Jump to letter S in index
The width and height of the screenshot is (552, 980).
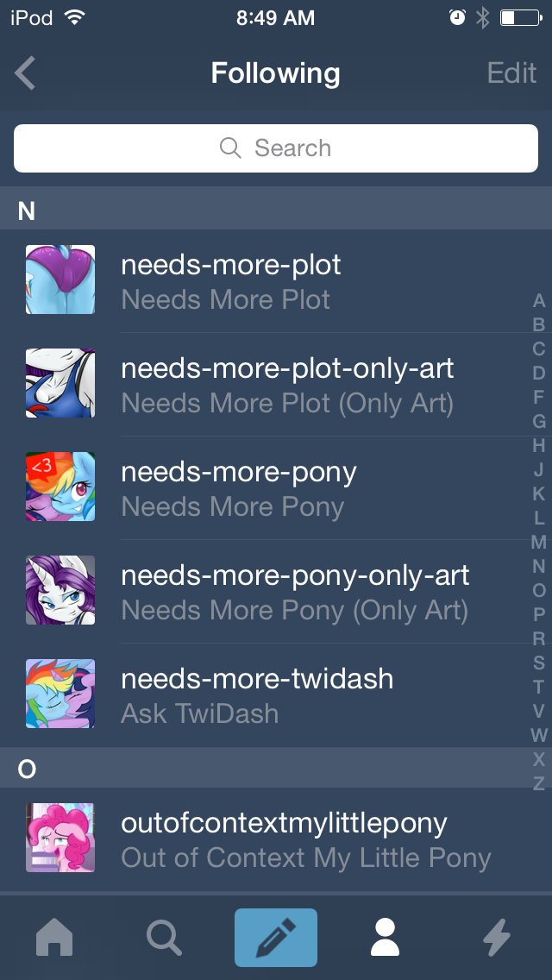click(538, 663)
